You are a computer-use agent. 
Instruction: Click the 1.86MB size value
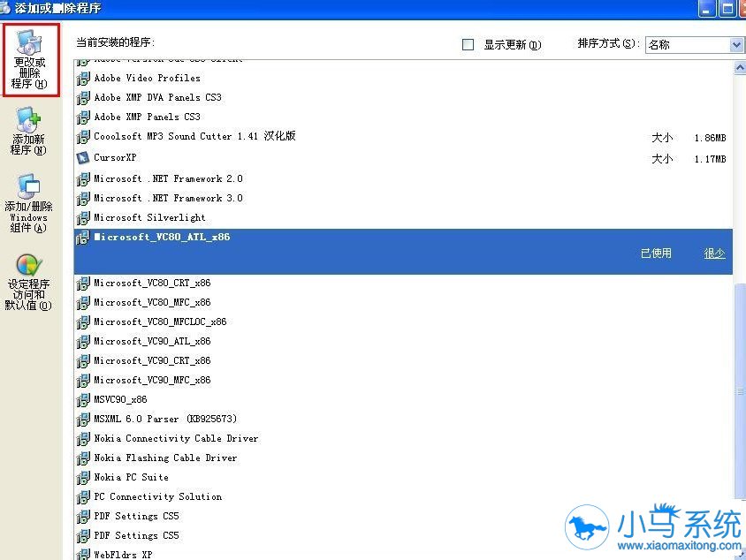click(x=710, y=139)
